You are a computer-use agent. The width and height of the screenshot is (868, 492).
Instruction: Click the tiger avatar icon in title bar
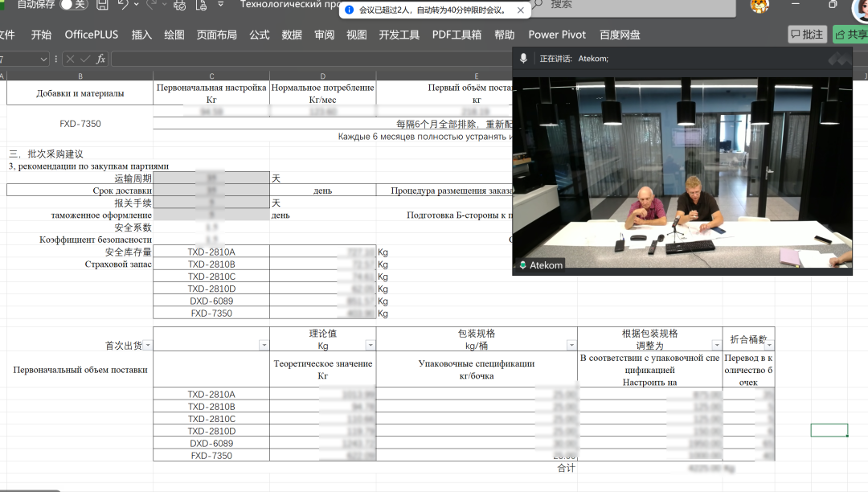point(759,6)
